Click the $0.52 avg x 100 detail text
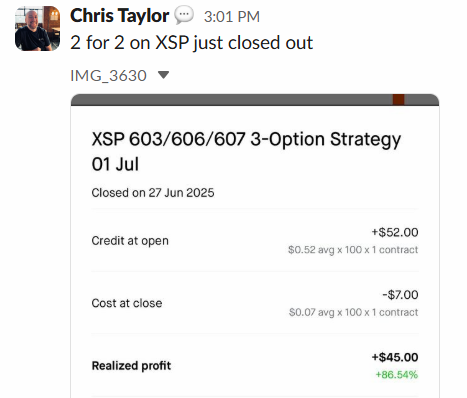The image size is (467, 398). pyautogui.click(x=353, y=250)
